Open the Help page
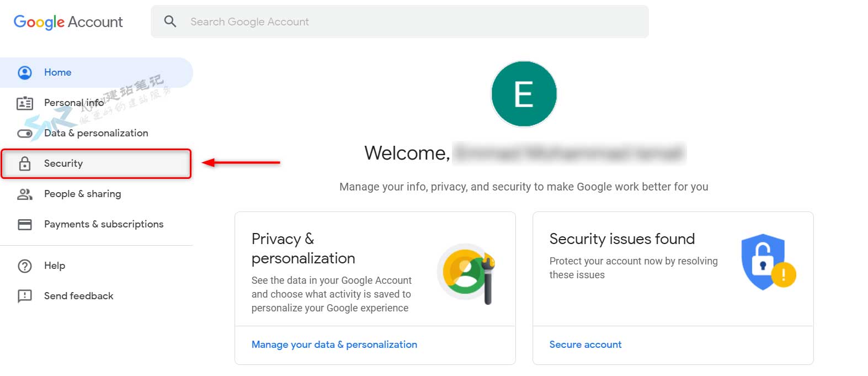 [97, 266]
